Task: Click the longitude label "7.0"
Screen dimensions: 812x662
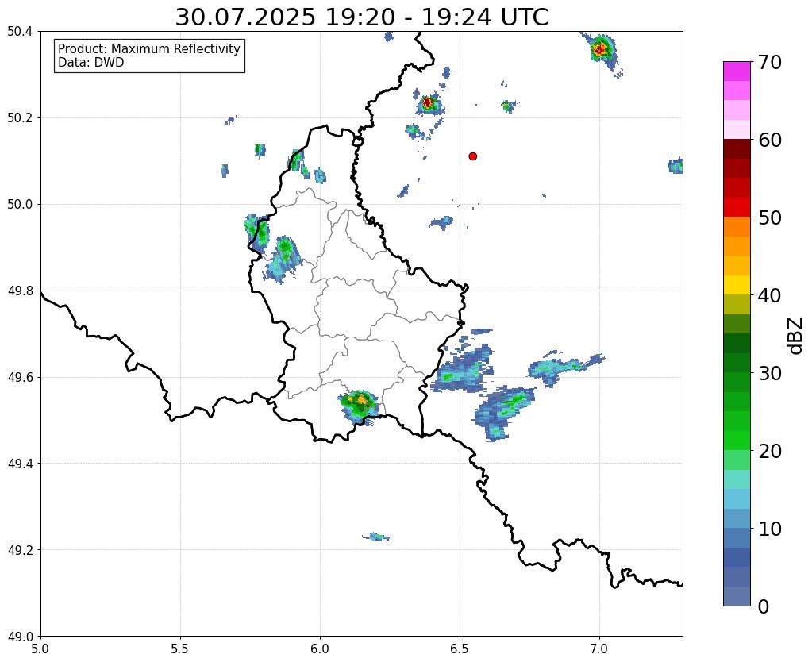Action: (x=599, y=649)
